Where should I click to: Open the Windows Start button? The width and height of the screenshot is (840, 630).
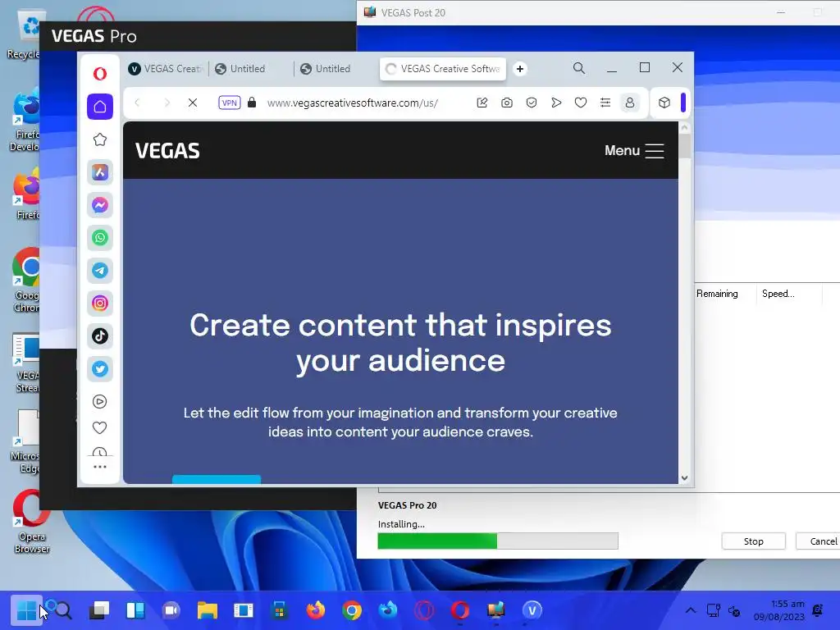tap(27, 610)
